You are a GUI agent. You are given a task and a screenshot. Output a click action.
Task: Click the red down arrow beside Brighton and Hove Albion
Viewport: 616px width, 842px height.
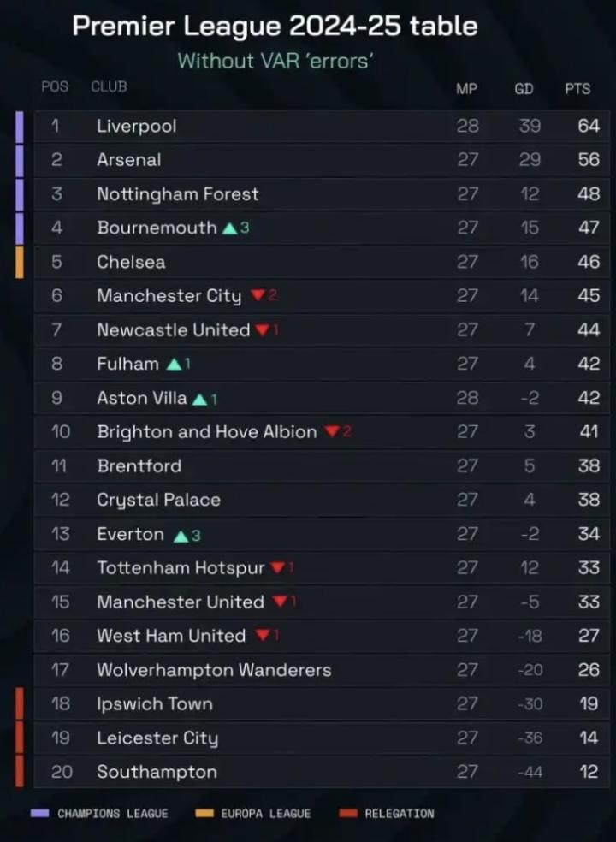click(331, 432)
